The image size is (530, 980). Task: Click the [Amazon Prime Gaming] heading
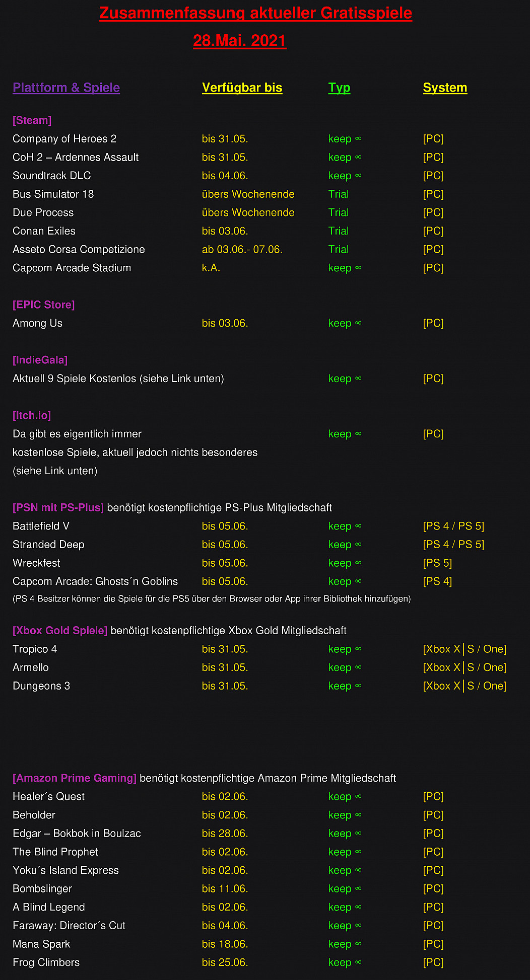(75, 778)
